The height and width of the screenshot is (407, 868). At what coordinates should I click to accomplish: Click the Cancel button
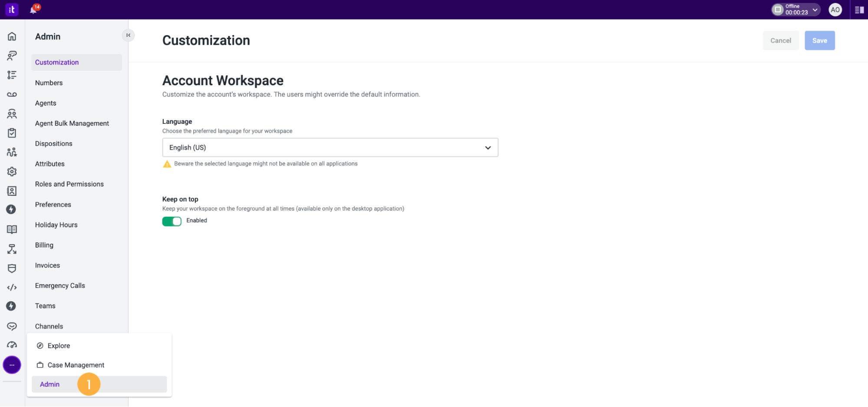click(780, 40)
